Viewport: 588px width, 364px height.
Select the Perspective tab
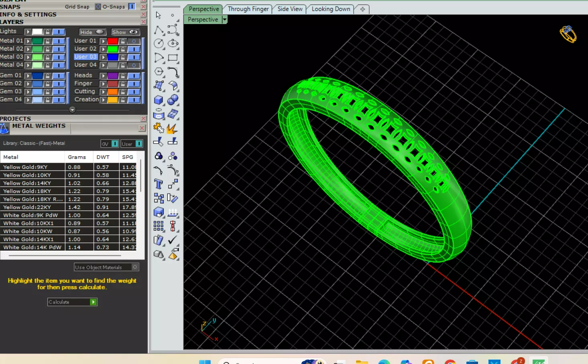point(203,9)
